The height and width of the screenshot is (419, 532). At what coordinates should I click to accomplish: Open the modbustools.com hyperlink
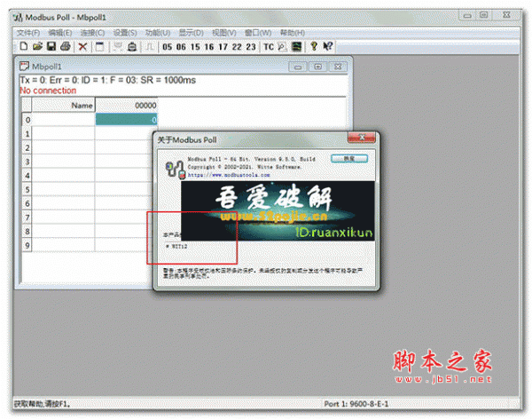[x=229, y=175]
